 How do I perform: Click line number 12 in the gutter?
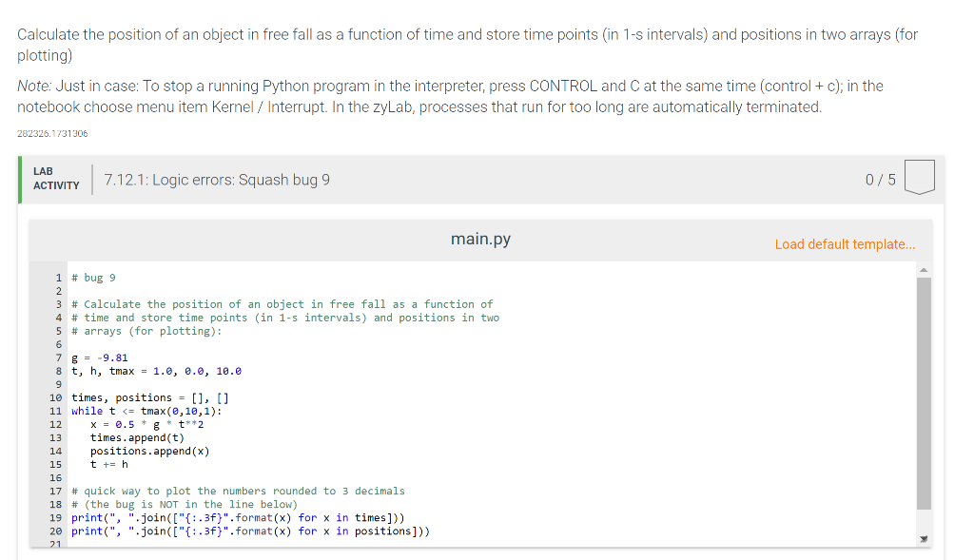point(56,424)
